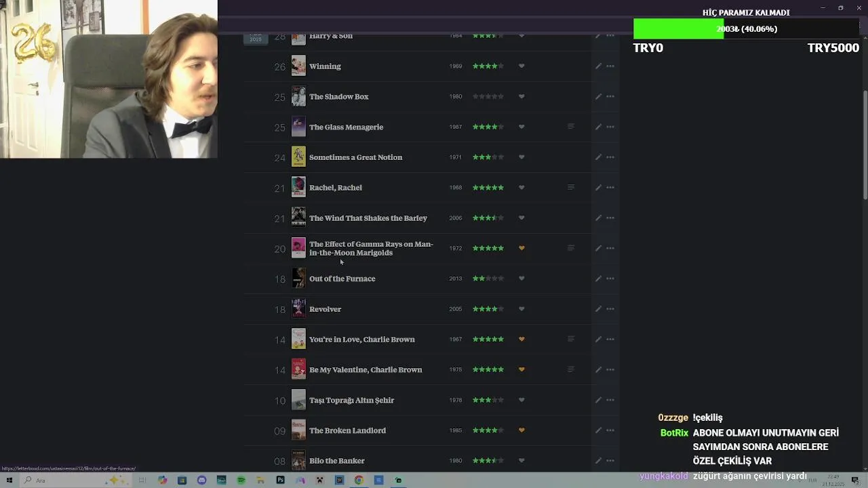Open the review icon for The Glass Menagerie
Image resolution: width=868 pixels, height=488 pixels.
coord(570,127)
